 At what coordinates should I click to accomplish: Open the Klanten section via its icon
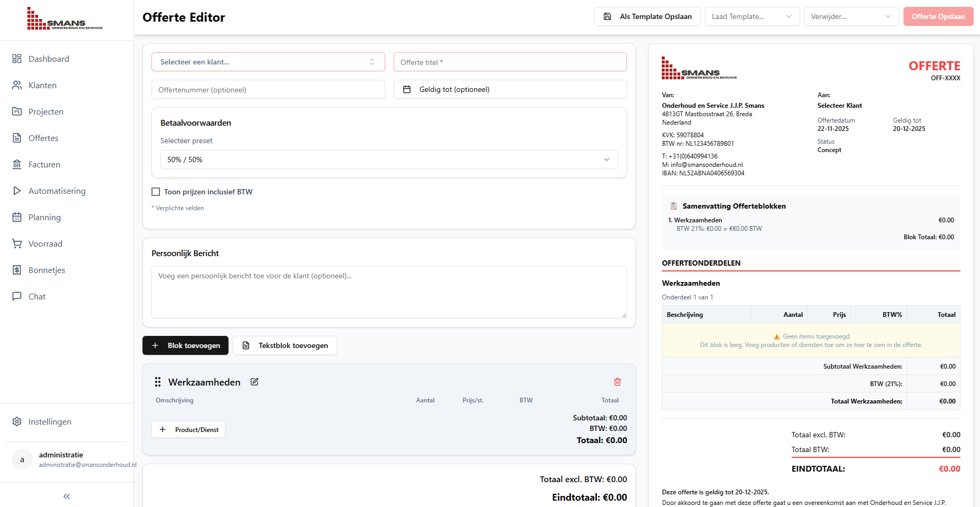17,85
